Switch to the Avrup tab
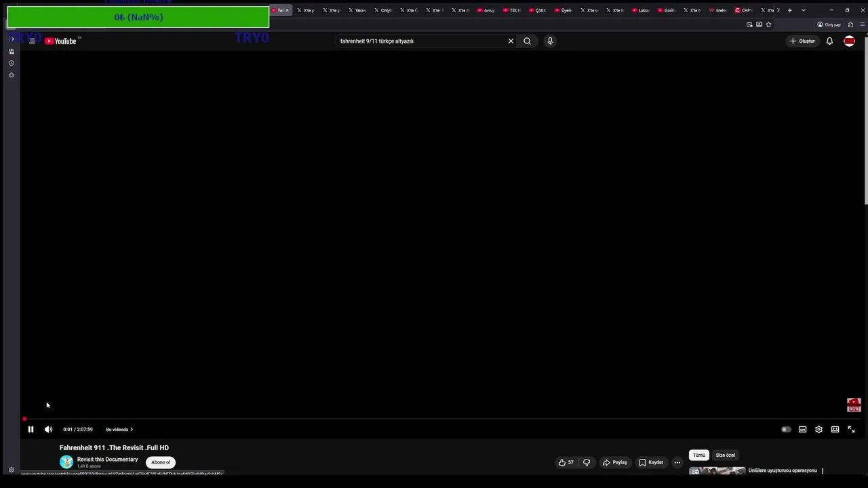This screenshot has width=868, height=488. click(x=486, y=10)
